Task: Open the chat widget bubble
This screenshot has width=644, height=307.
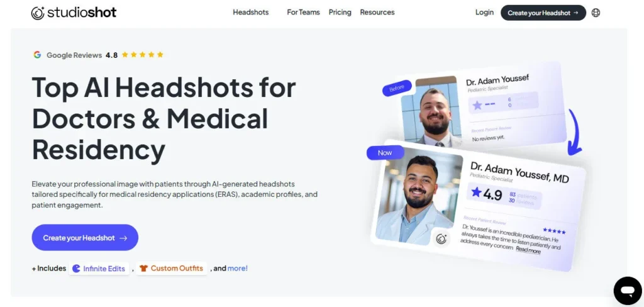Action: [628, 291]
